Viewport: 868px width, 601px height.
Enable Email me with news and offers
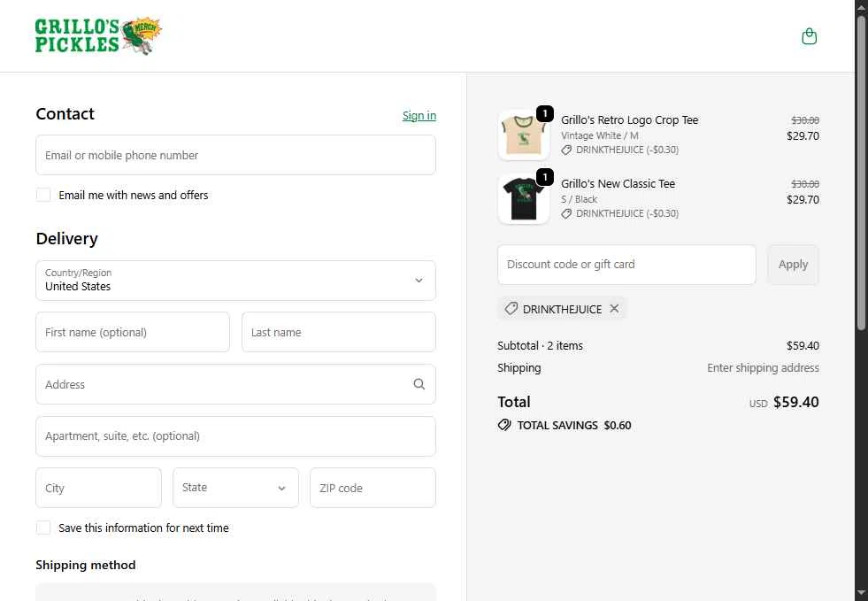point(43,195)
